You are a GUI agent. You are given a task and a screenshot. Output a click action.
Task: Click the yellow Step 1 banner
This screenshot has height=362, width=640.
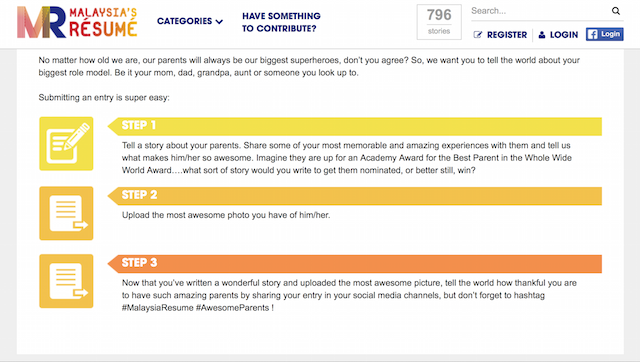354,126
